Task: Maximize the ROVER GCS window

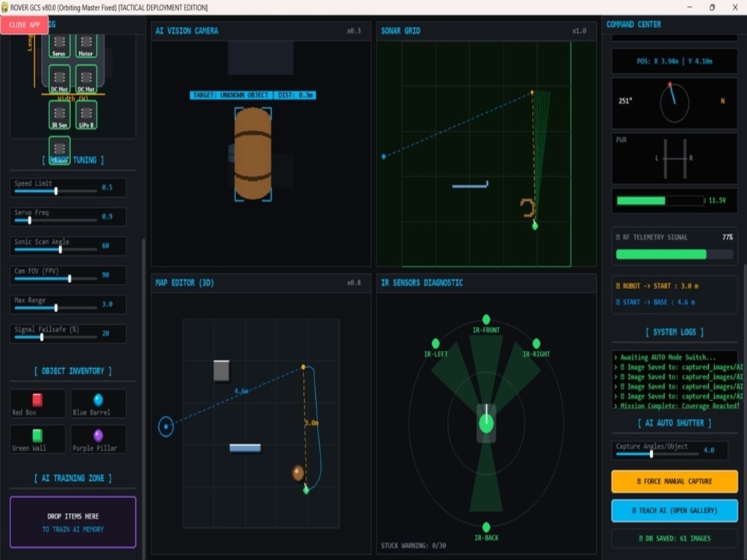Action: point(712,7)
